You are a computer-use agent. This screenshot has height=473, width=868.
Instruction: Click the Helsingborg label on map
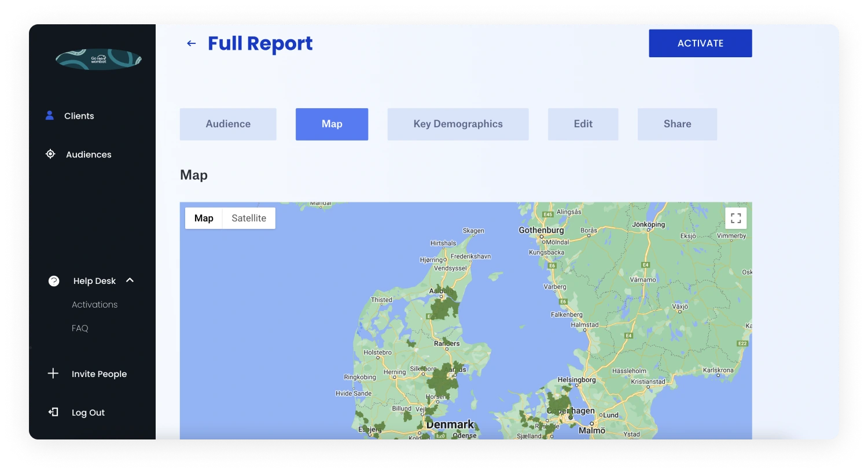[x=576, y=380]
